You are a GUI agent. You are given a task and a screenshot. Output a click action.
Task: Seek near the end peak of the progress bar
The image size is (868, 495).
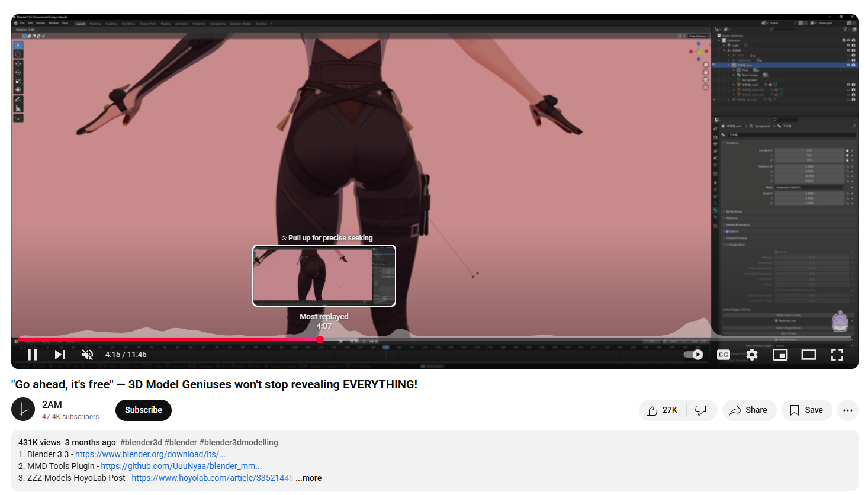[x=702, y=339]
